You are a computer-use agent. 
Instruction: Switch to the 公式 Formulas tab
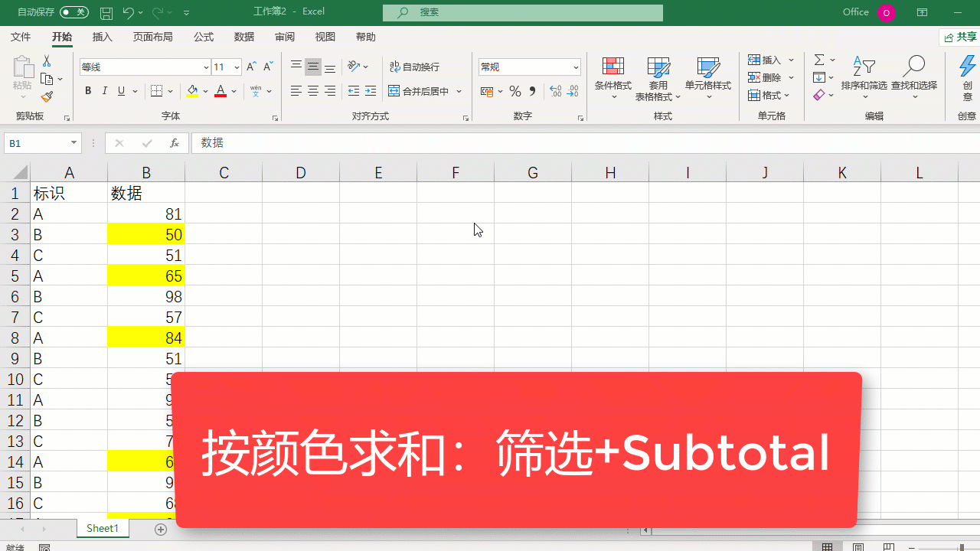pyautogui.click(x=204, y=37)
